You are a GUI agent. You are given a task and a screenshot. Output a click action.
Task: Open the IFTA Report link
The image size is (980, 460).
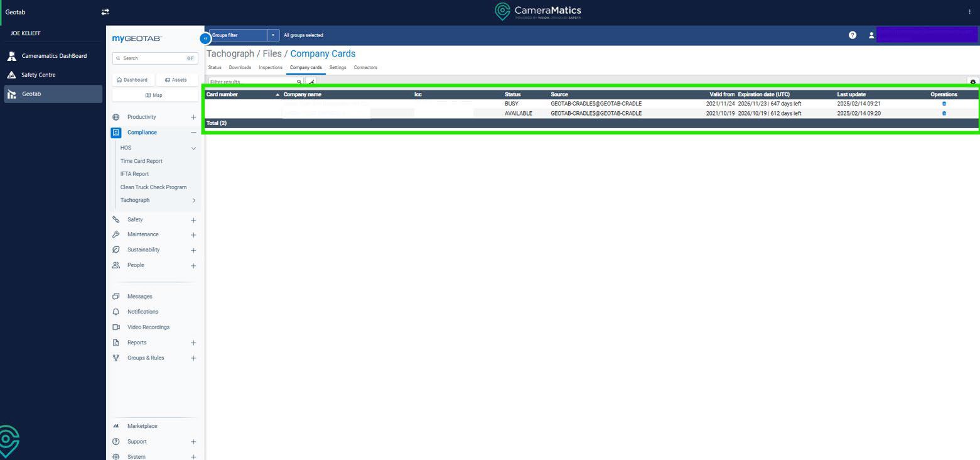(x=134, y=174)
